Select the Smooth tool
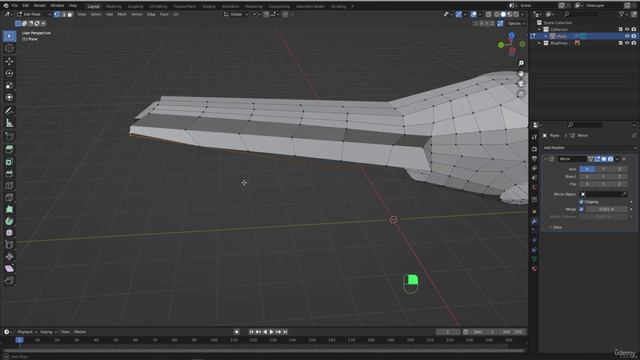Image resolution: width=640 pixels, height=360 pixels. coord(9,233)
